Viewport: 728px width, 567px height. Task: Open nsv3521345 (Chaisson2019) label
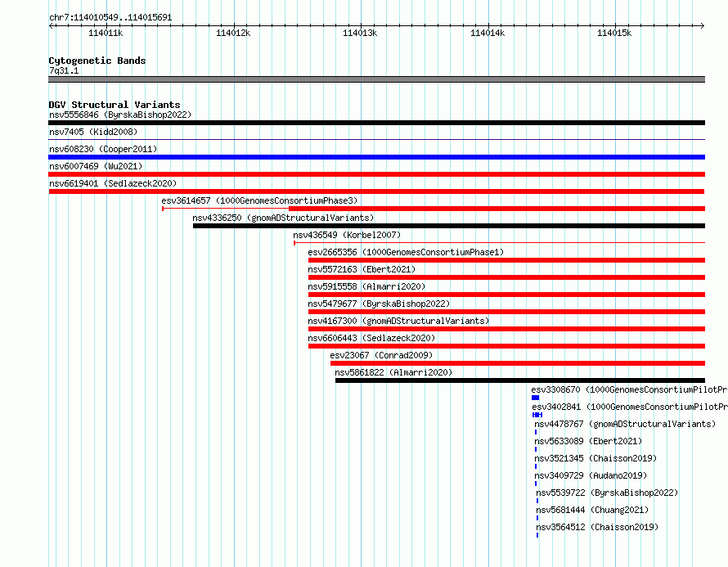tap(595, 458)
